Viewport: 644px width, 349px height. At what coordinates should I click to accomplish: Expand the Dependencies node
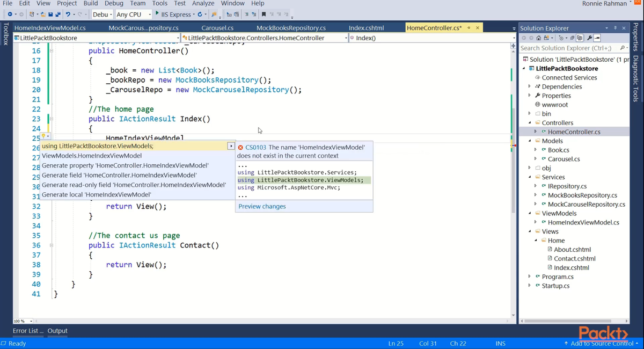pyautogui.click(x=529, y=86)
